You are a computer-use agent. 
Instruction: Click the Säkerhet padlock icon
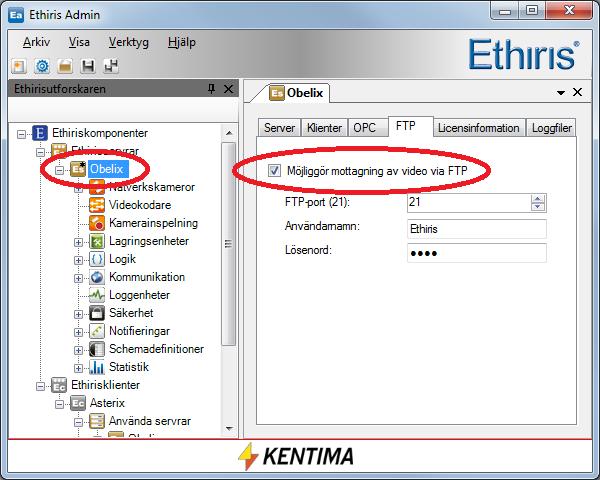pos(97,313)
